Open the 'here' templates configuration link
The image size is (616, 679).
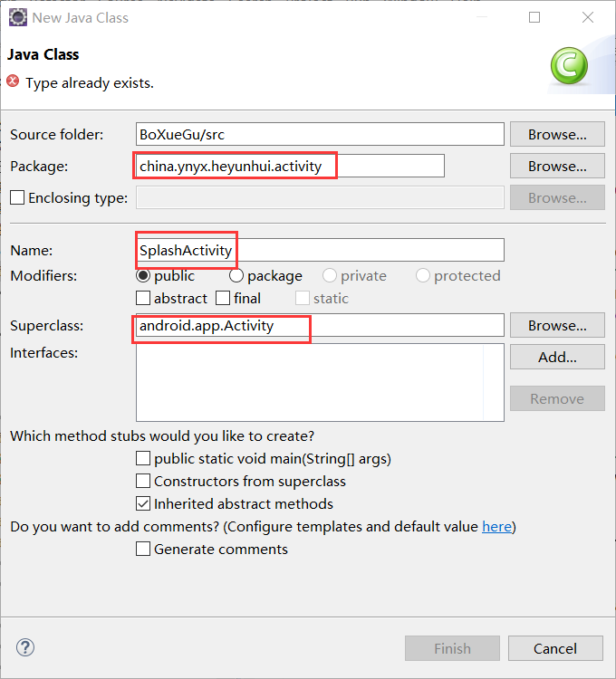pos(496,527)
